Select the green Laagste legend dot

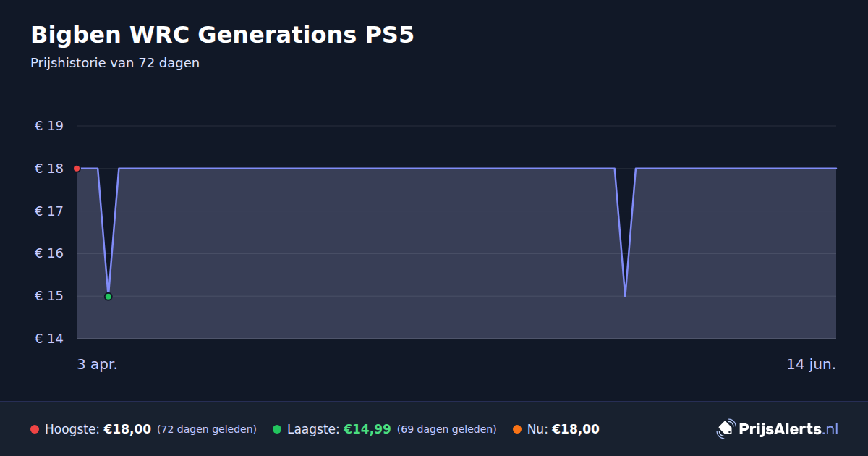pyautogui.click(x=277, y=429)
